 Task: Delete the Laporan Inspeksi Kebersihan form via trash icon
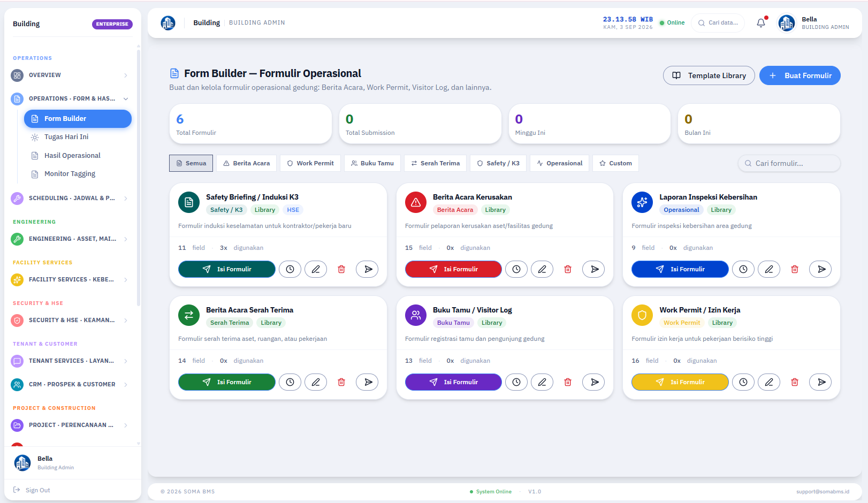(x=795, y=269)
